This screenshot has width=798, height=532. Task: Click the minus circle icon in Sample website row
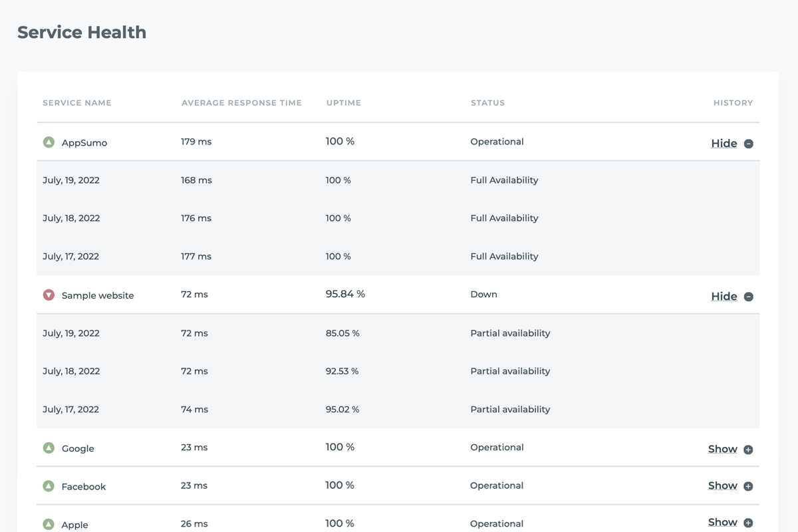(749, 297)
